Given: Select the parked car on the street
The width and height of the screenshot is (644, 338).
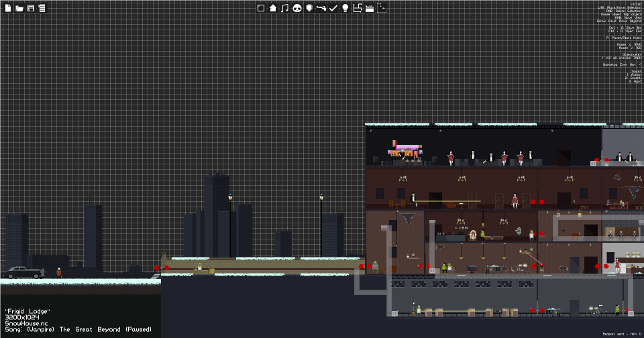Looking at the screenshot, I should tap(23, 272).
